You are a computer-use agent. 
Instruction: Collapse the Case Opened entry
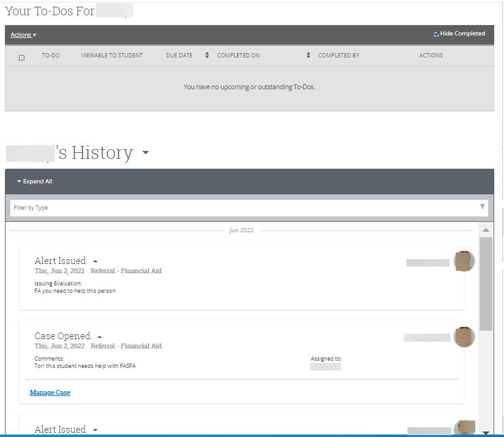[100, 337]
